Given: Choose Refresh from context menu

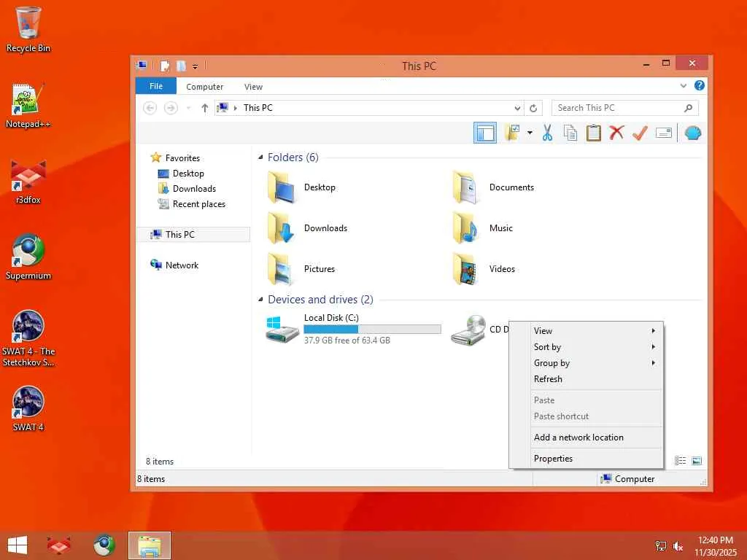Looking at the screenshot, I should coord(586,379).
